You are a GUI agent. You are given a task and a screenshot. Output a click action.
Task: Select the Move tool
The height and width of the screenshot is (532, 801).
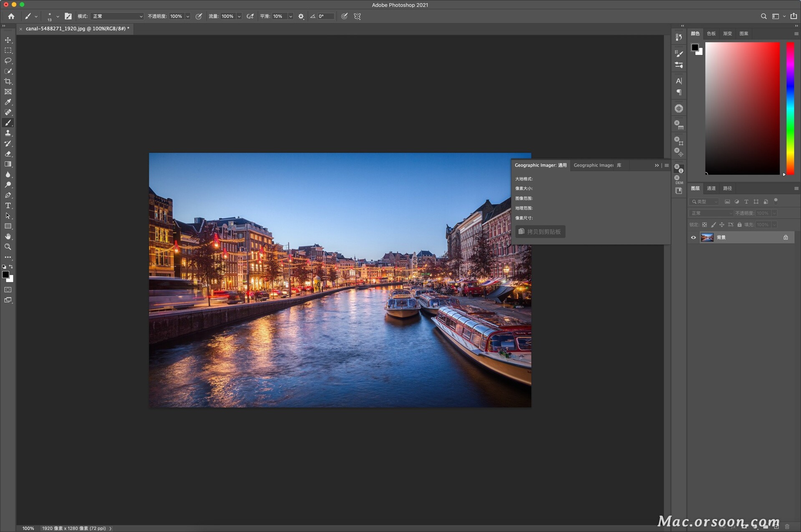point(8,40)
